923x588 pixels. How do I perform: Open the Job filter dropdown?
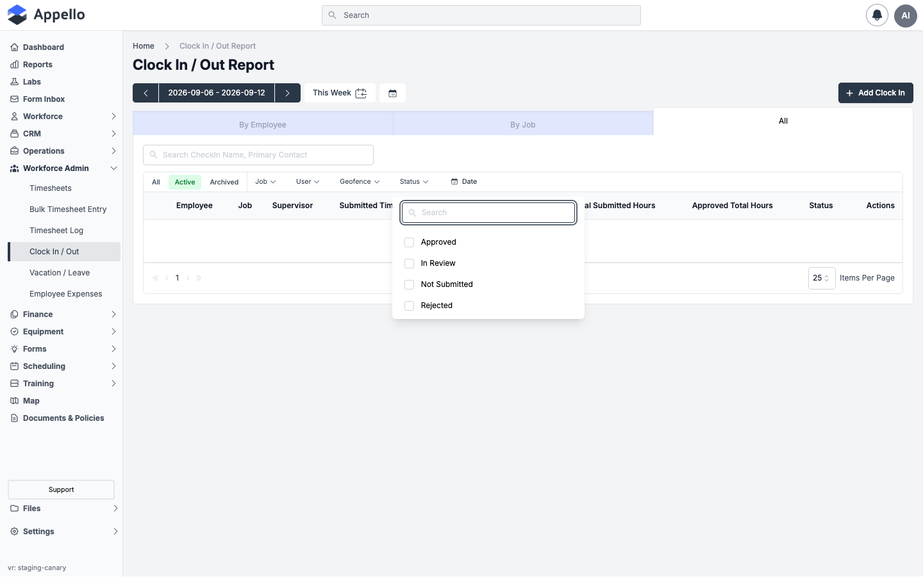tap(265, 182)
